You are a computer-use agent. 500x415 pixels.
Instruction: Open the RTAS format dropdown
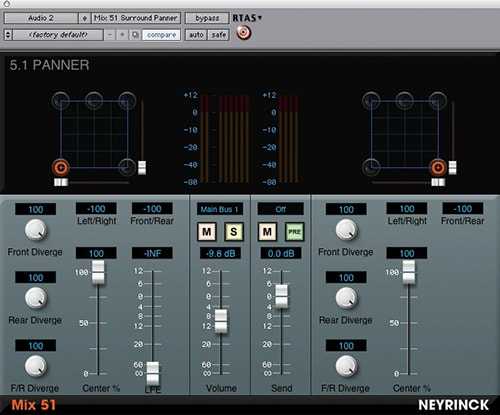(247, 18)
